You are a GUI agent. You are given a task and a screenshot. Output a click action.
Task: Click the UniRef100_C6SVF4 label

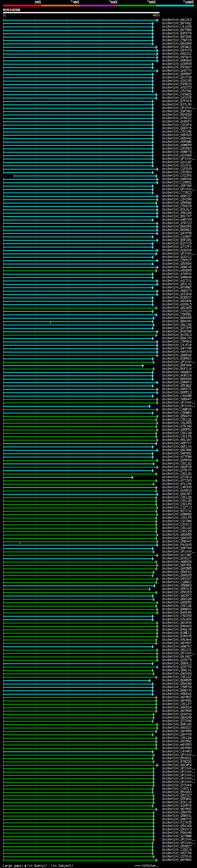pyautogui.click(x=177, y=125)
